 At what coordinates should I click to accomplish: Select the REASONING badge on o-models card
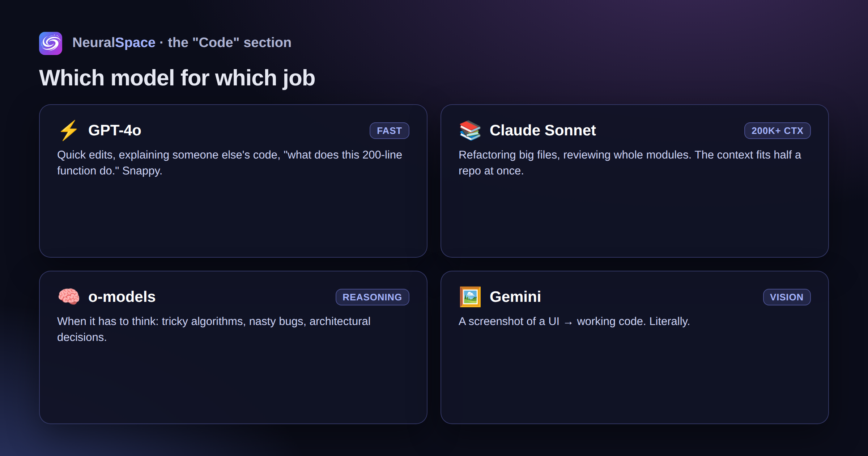click(373, 297)
